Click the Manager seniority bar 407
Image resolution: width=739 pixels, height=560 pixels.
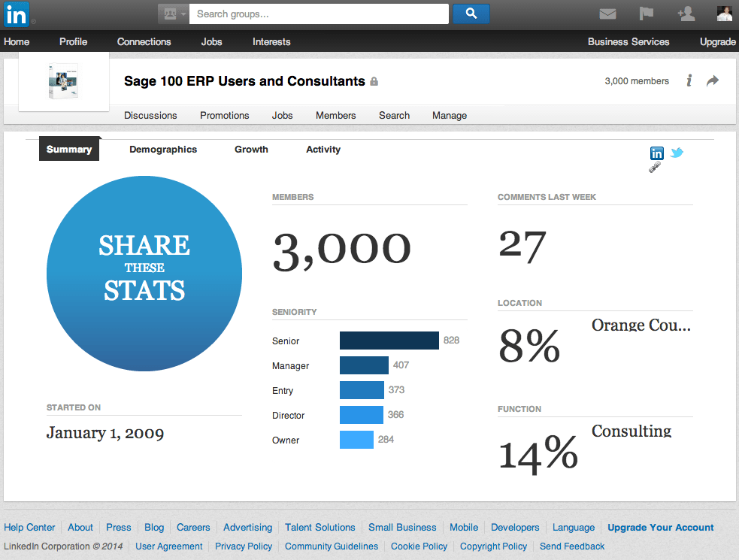point(364,365)
